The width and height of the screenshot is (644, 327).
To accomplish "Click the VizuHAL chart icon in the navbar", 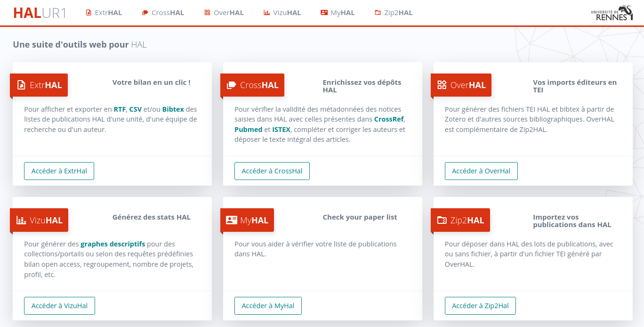I will [267, 13].
